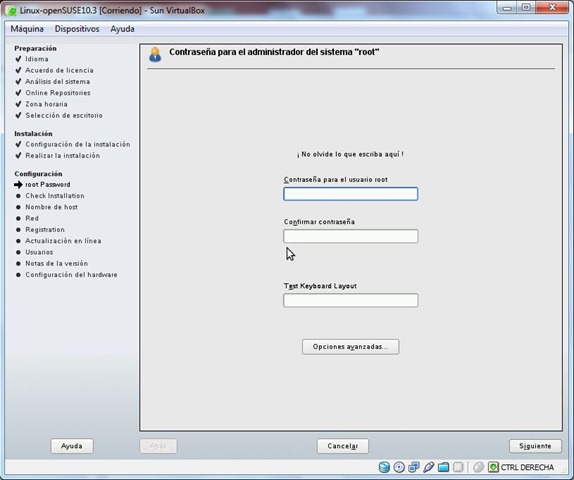Select Nombre de host step
This screenshot has width=574, height=480.
52,207
